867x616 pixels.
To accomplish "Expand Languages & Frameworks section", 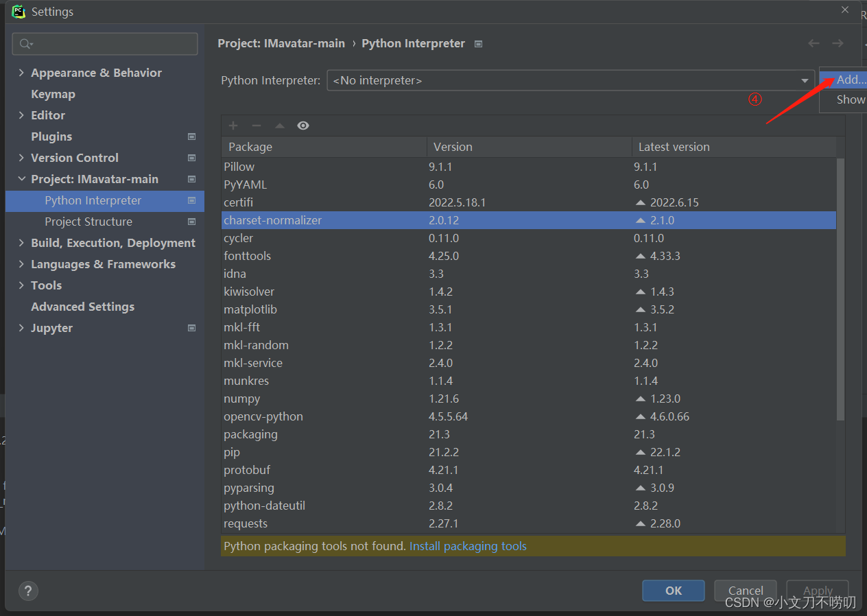I will pyautogui.click(x=21, y=264).
